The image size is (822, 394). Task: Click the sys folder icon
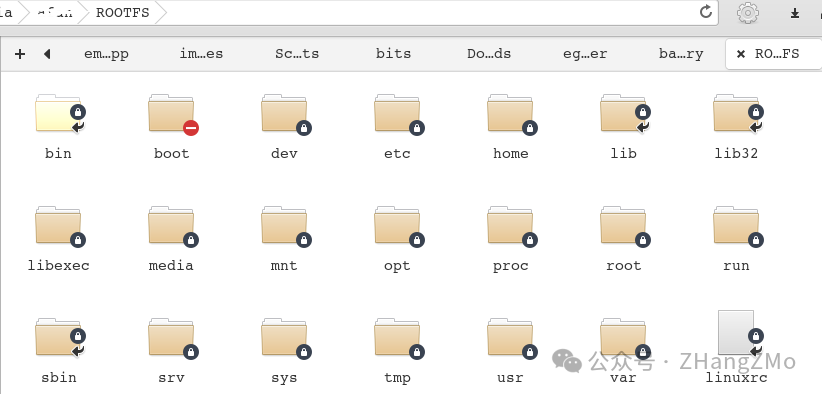285,337
